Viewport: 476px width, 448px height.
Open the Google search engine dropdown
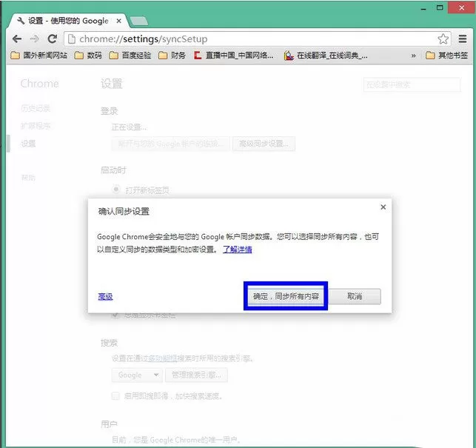coord(137,375)
